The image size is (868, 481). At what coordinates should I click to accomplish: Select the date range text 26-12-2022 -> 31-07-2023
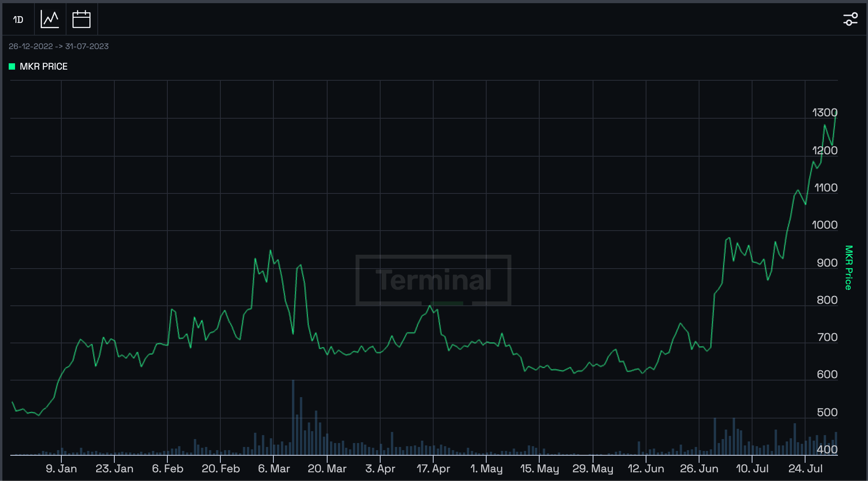tap(59, 46)
